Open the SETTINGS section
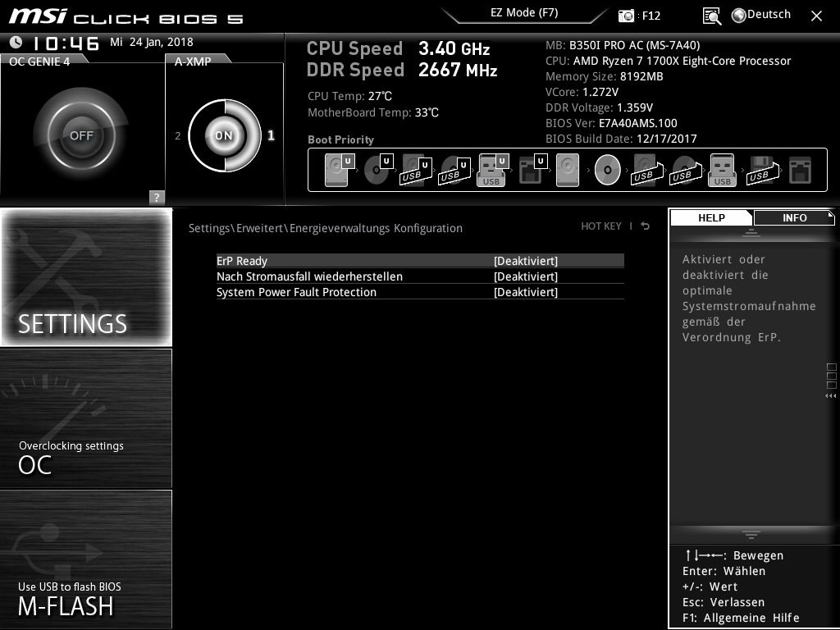This screenshot has width=840, height=630. (x=86, y=277)
